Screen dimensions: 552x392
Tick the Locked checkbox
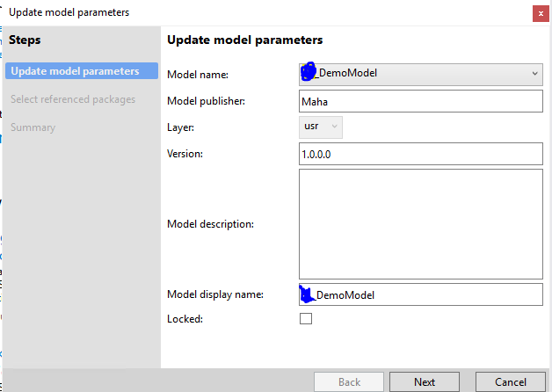point(306,318)
